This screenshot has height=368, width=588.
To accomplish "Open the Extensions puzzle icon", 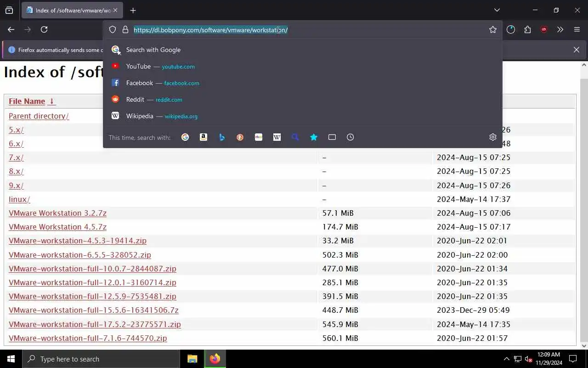I will (527, 29).
